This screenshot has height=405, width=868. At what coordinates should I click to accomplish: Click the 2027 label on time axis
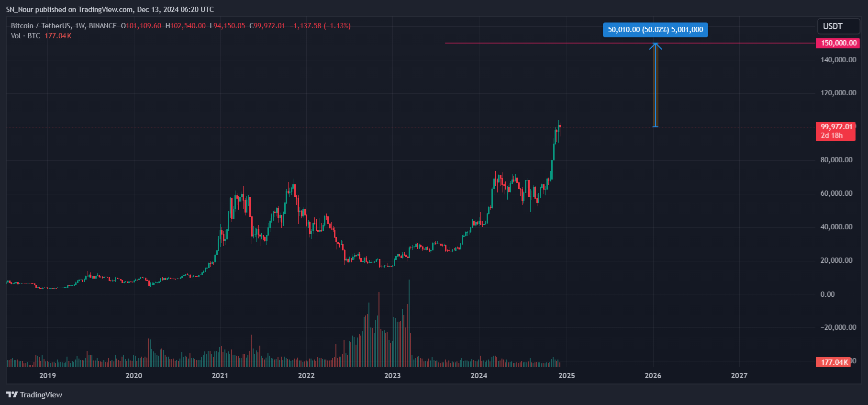tap(739, 375)
